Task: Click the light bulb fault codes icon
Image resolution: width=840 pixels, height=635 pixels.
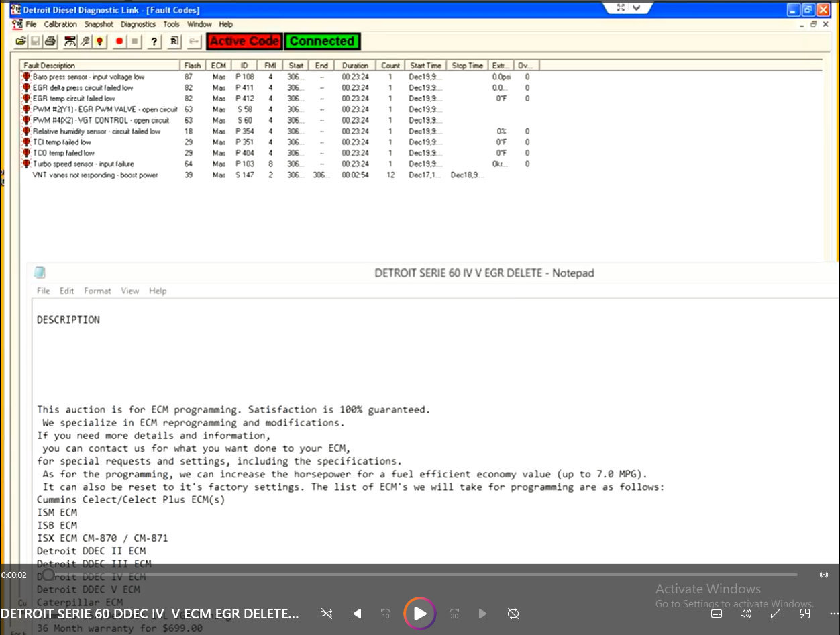Action: tap(99, 42)
